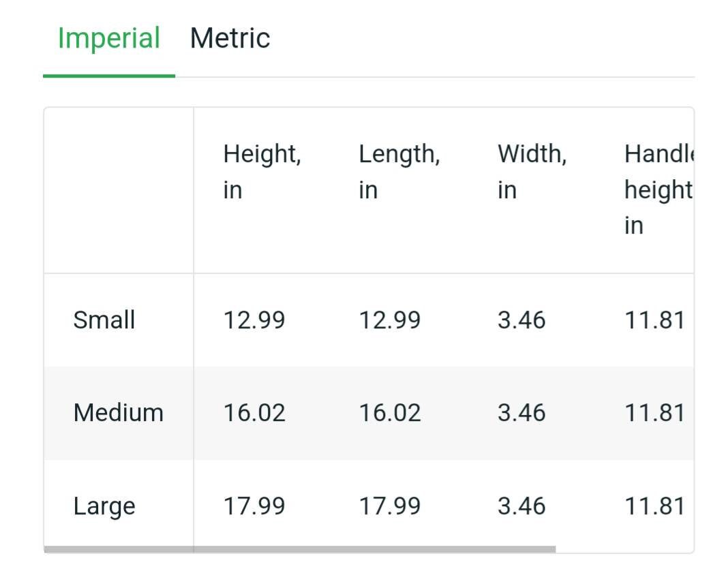Select Small height value 12.99

[254, 320]
